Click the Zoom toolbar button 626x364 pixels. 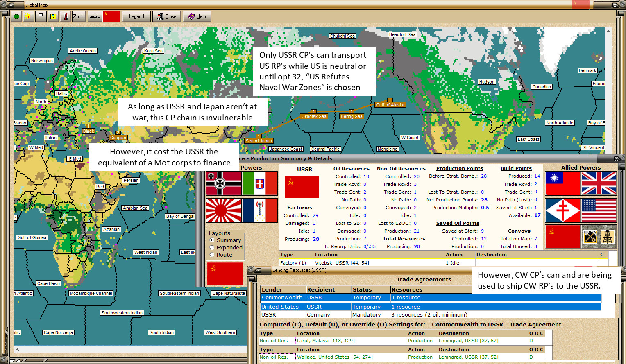click(79, 16)
